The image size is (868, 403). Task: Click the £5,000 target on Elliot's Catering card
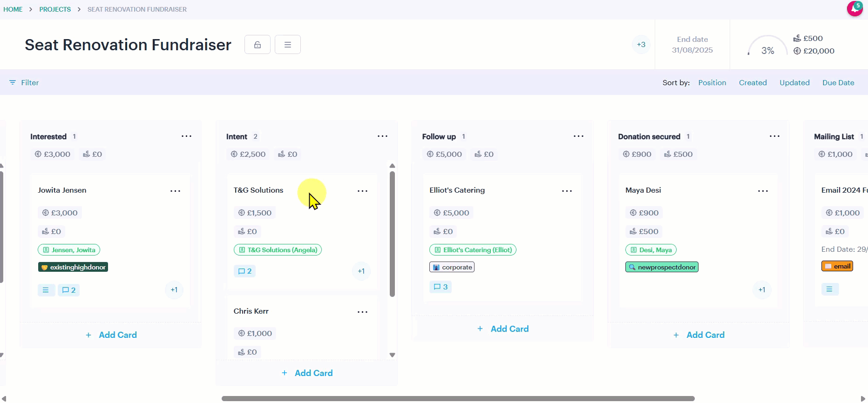451,213
